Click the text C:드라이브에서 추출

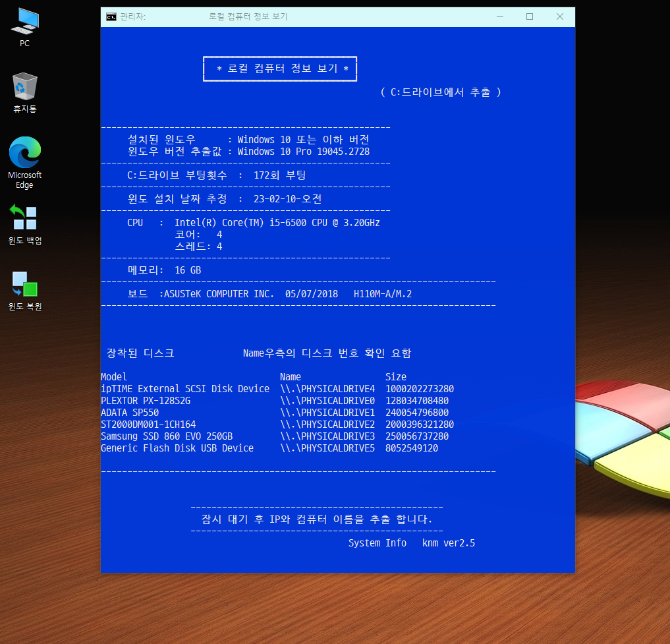[440, 92]
